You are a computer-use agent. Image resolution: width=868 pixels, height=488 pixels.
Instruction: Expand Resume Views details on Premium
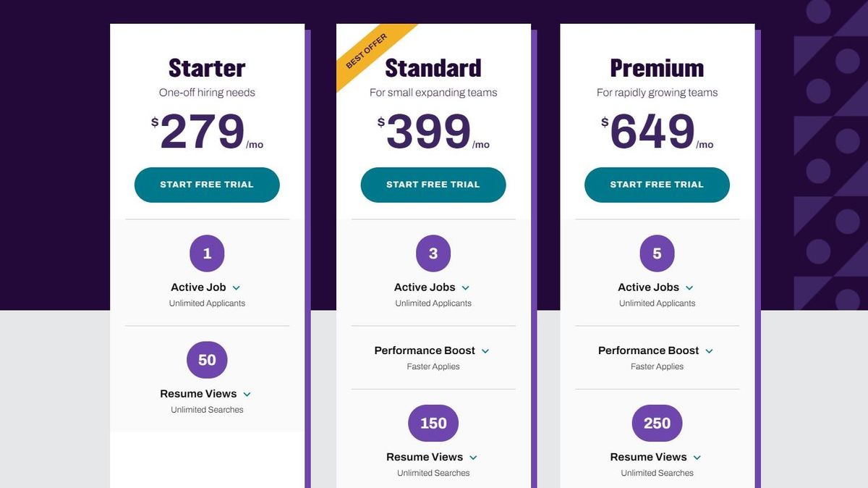pos(697,457)
